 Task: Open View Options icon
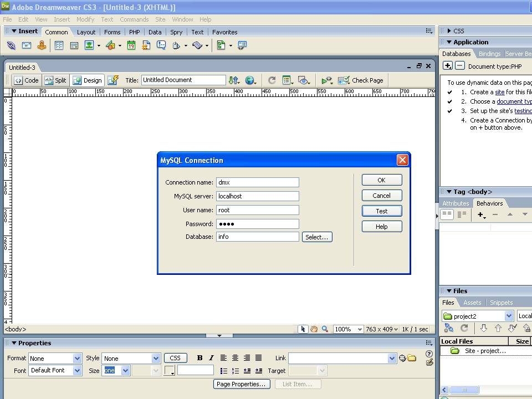(288, 80)
